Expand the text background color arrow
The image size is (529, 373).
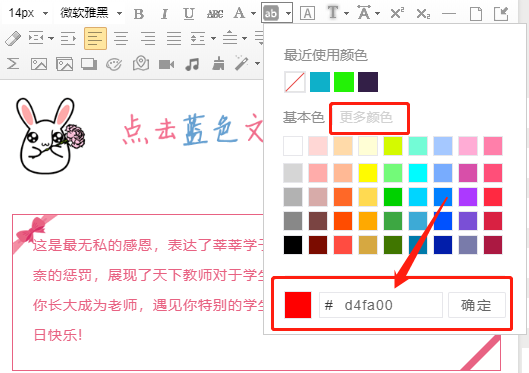click(288, 13)
